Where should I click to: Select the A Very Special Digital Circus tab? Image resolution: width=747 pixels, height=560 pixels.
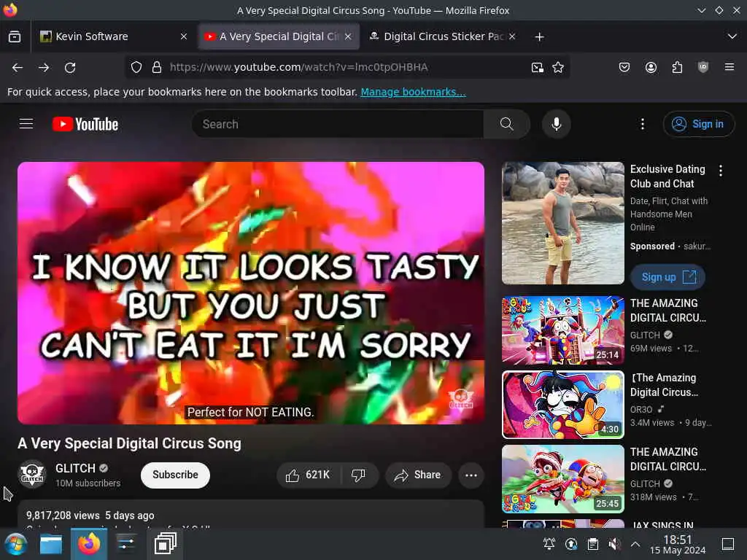pyautogui.click(x=278, y=36)
